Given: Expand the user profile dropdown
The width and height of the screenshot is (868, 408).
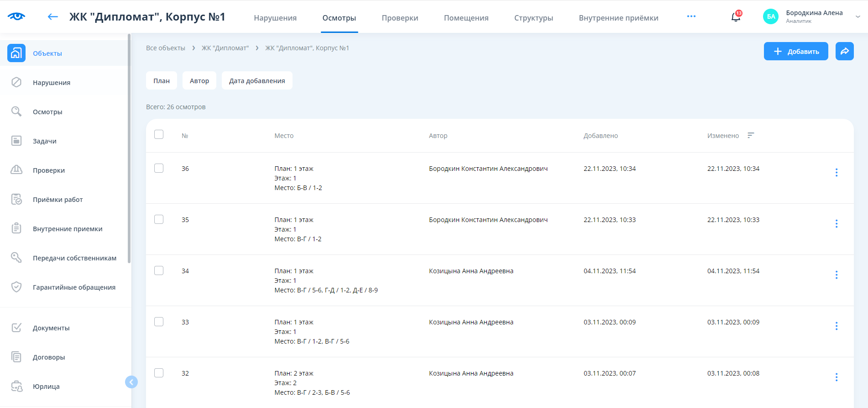Looking at the screenshot, I should point(858,17).
